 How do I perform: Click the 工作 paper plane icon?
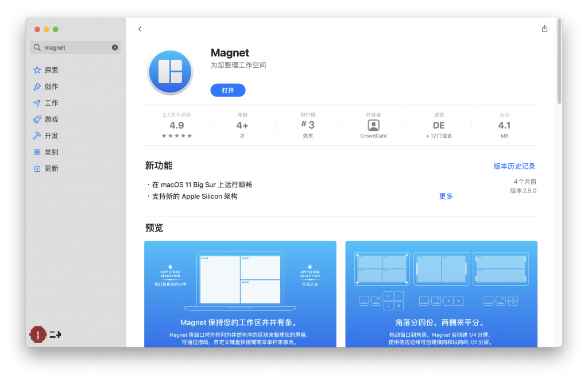[37, 103]
